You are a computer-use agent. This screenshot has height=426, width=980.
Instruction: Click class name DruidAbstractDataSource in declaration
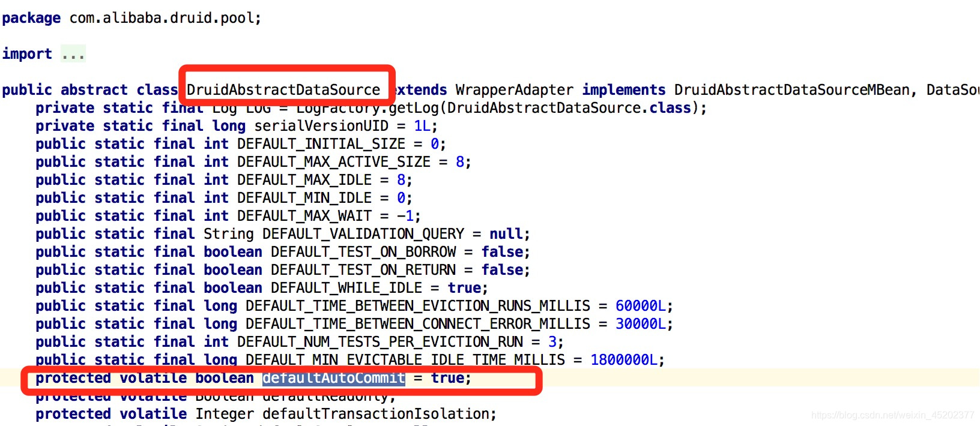pos(283,90)
